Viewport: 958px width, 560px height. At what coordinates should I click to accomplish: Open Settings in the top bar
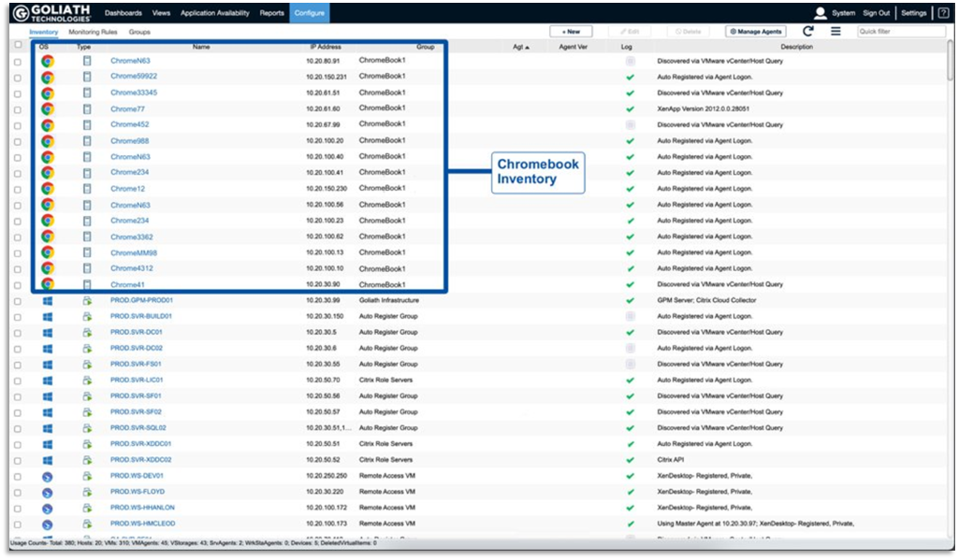pos(914,13)
